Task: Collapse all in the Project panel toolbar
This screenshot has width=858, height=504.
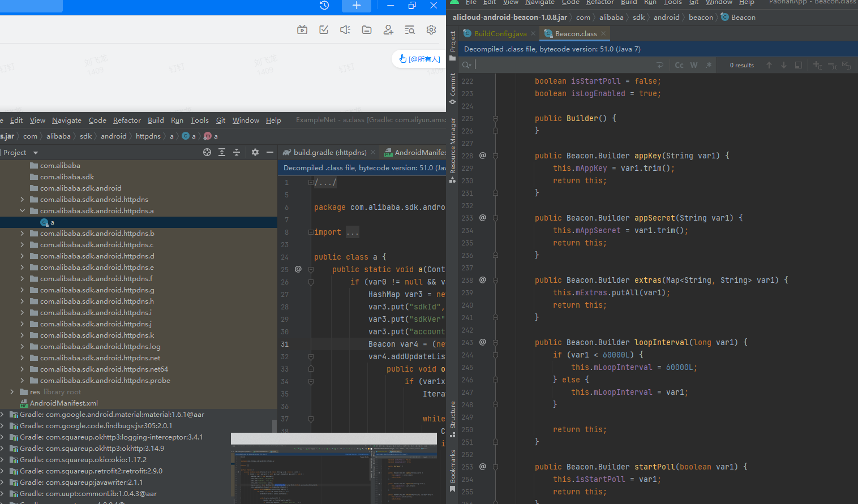Action: 237,152
